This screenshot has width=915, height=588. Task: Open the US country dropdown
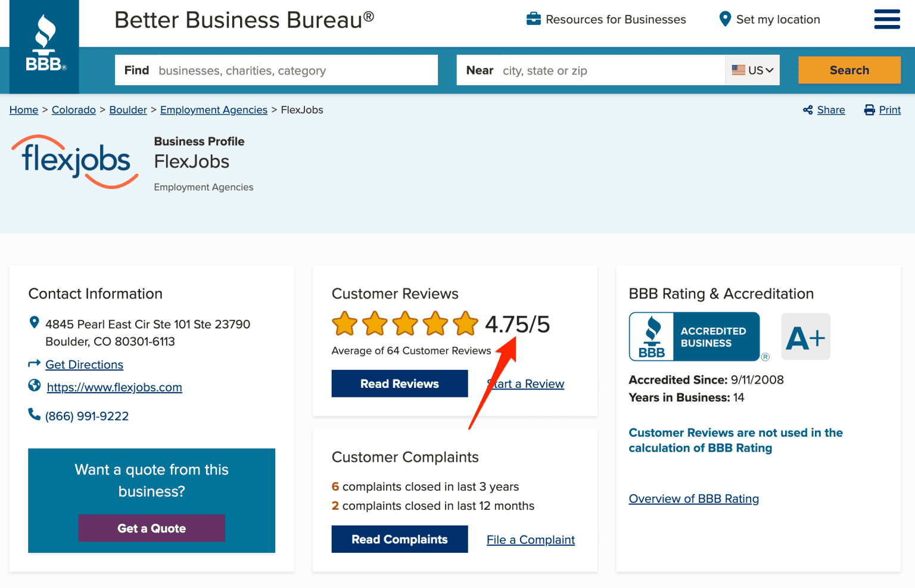(752, 70)
